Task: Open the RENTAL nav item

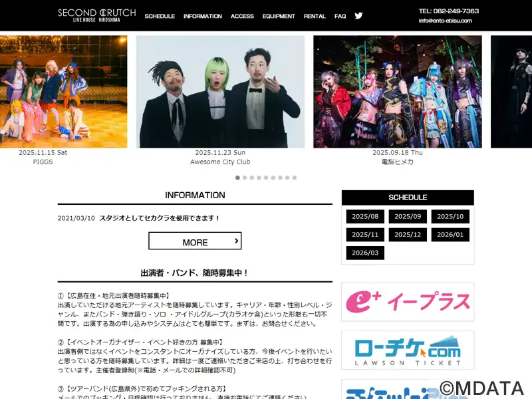Action: pos(315,16)
